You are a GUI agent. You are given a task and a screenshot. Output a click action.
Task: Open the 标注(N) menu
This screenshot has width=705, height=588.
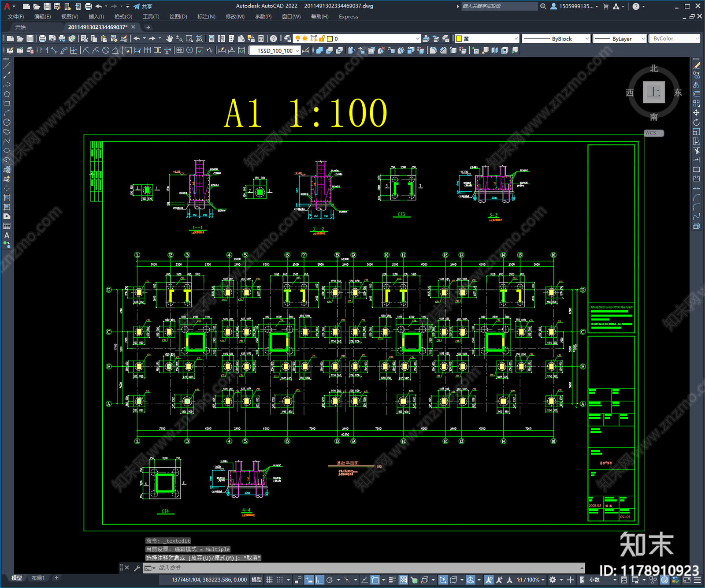coord(206,16)
